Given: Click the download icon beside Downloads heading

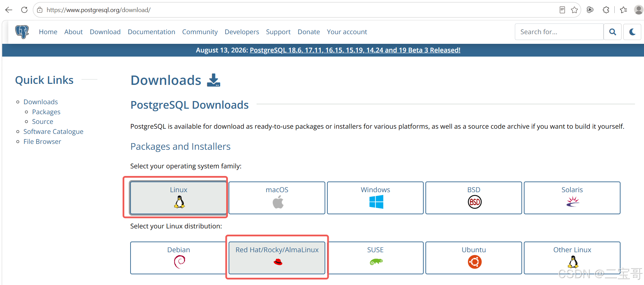Looking at the screenshot, I should click(213, 80).
